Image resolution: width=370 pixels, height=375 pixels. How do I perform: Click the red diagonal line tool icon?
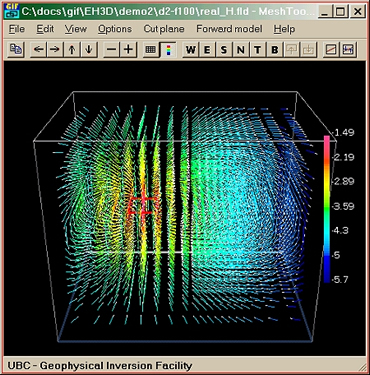[331, 50]
